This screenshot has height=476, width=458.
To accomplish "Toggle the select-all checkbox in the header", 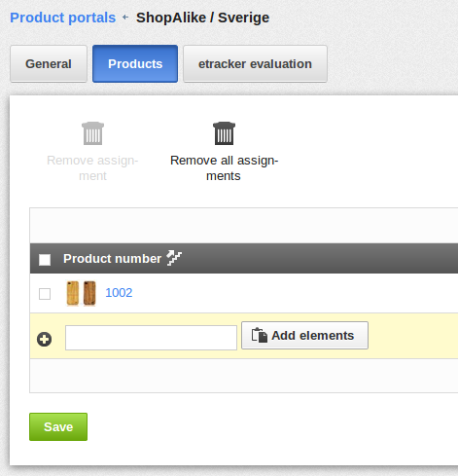I will [x=45, y=260].
